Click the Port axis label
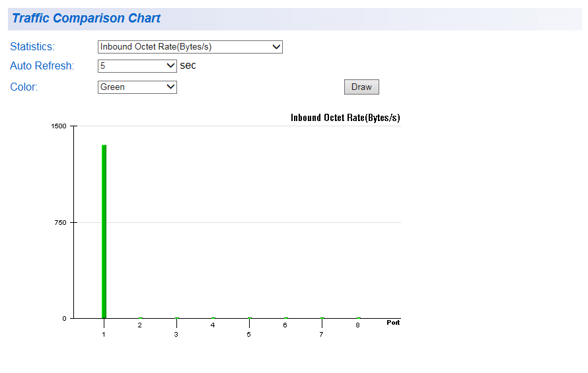 [x=393, y=322]
